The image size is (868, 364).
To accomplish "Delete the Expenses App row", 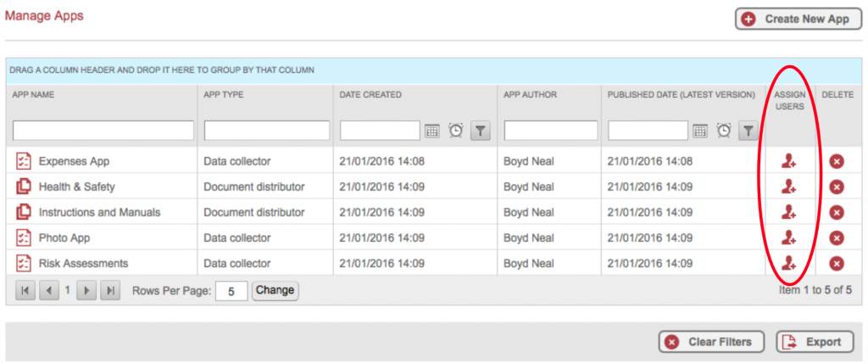I will coord(836,162).
